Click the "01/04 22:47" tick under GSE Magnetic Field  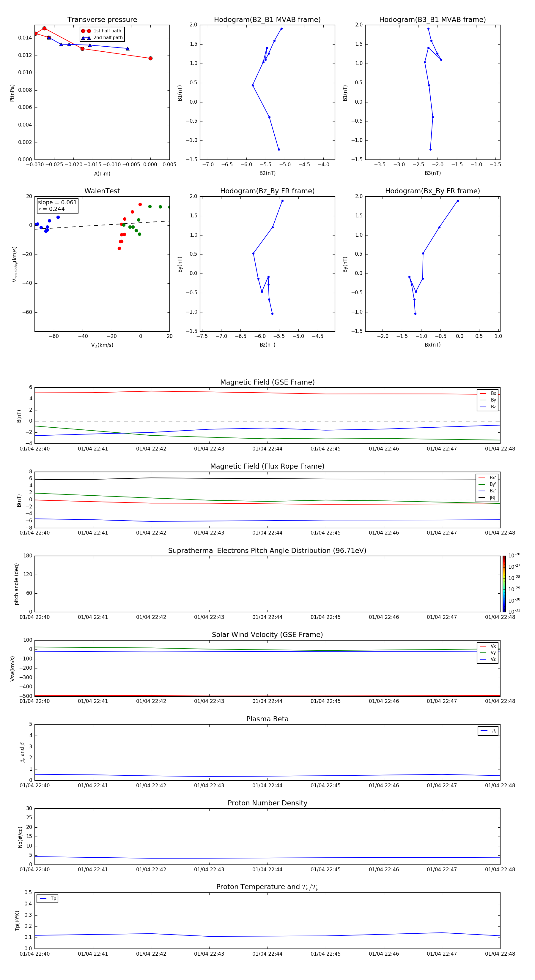pos(442,449)
